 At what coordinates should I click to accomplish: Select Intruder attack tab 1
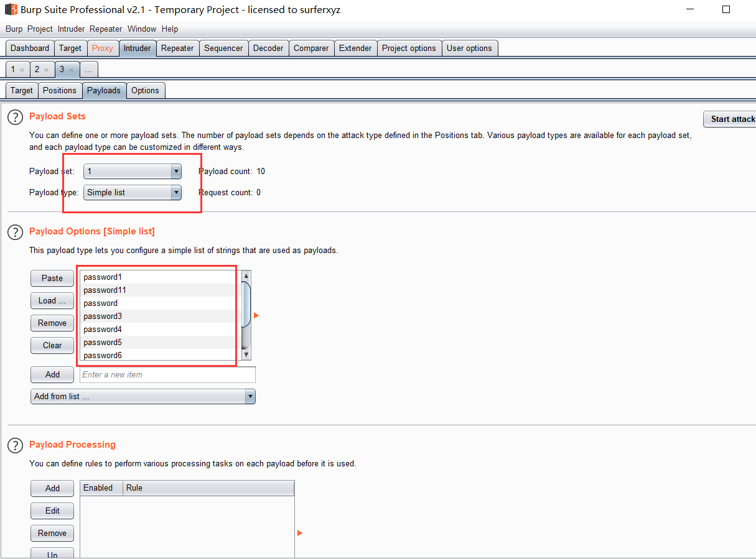[13, 70]
